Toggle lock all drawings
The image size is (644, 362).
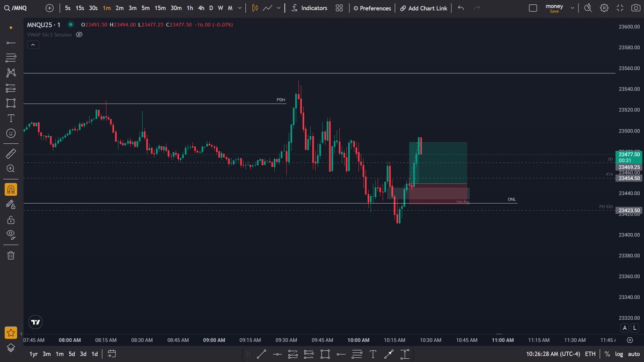click(11, 219)
